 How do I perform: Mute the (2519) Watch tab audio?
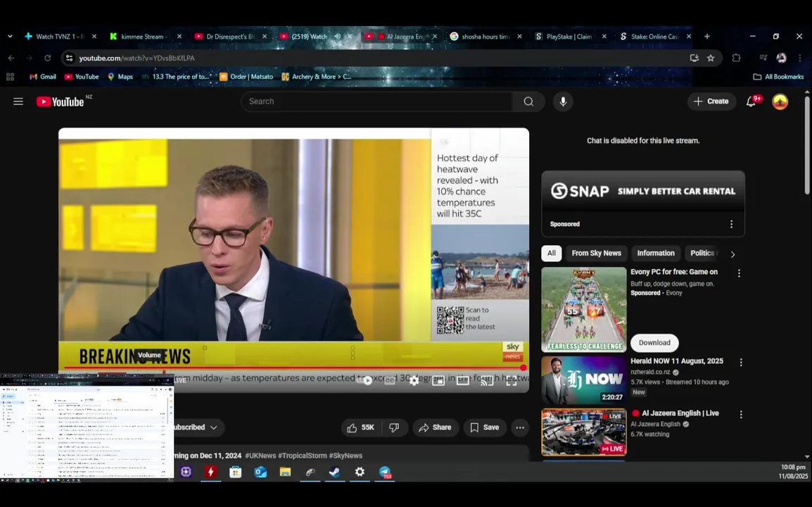point(337,37)
